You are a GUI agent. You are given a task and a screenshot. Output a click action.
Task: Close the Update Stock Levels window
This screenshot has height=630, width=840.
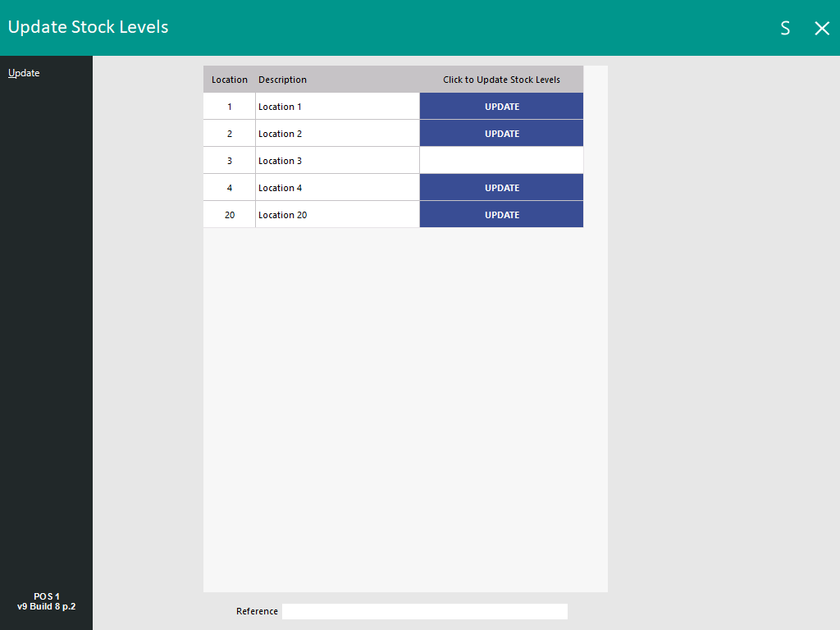822,28
